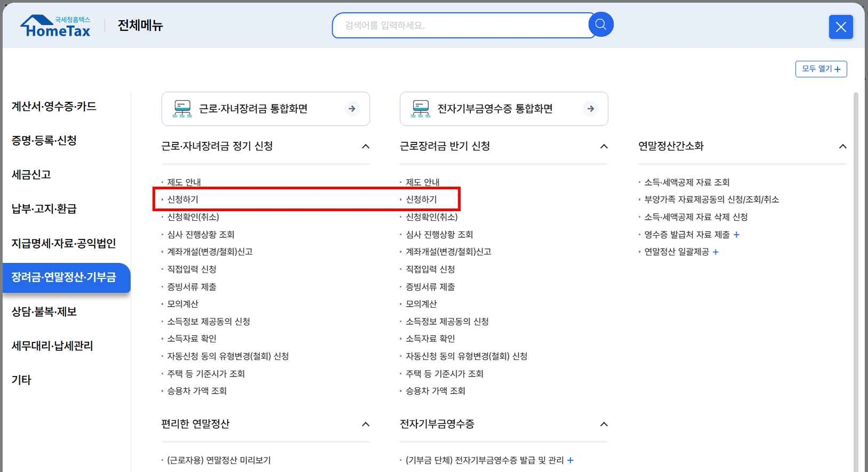This screenshot has height=472, width=868.
Task: Open 신청확인(취소) under 반기 신청
Action: pyautogui.click(x=432, y=217)
